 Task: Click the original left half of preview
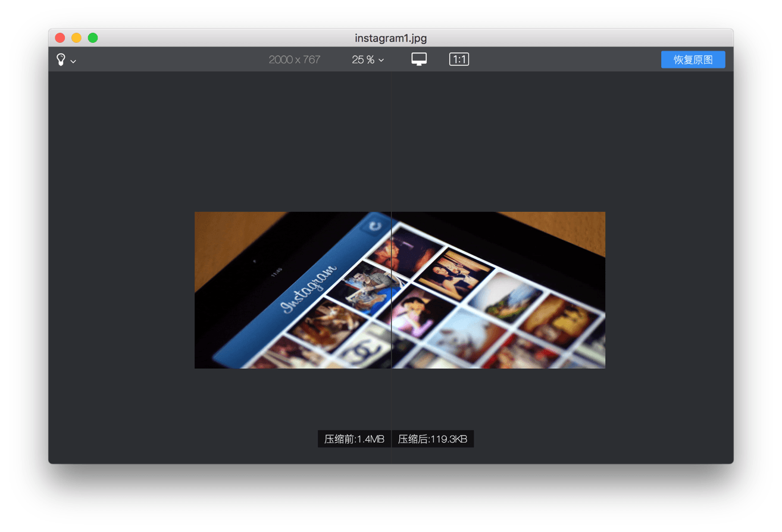[x=293, y=290]
